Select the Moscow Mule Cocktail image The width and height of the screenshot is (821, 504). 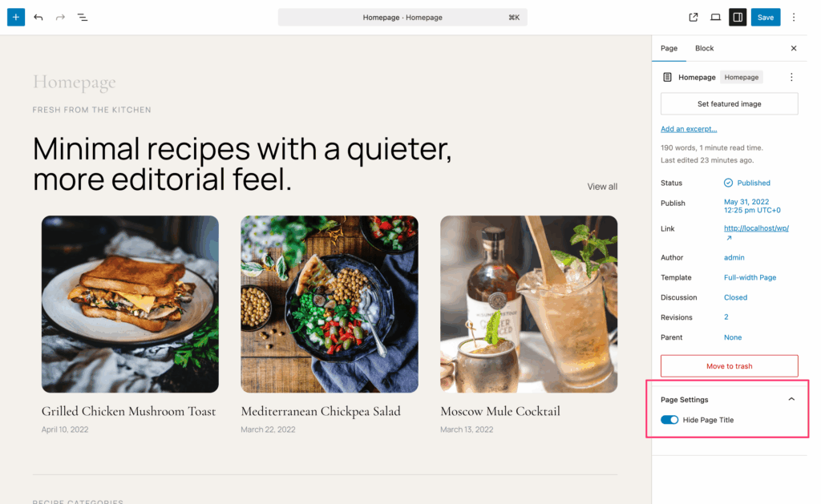[x=528, y=304]
